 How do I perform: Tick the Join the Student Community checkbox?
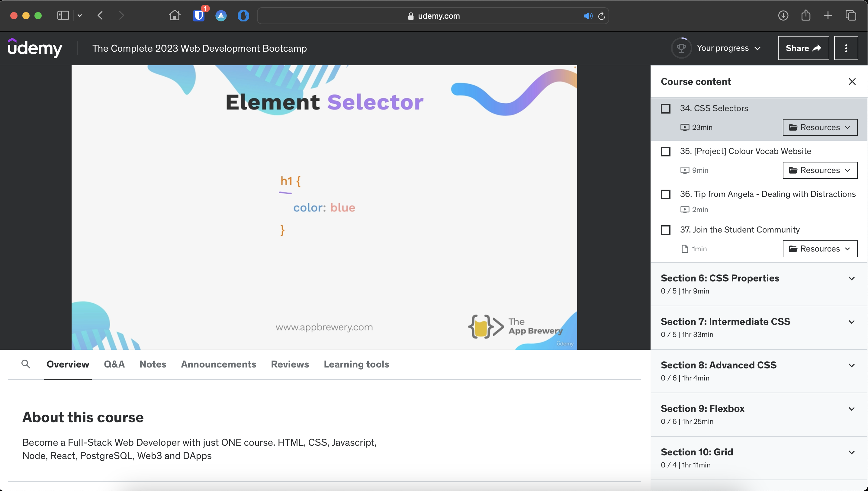(665, 230)
